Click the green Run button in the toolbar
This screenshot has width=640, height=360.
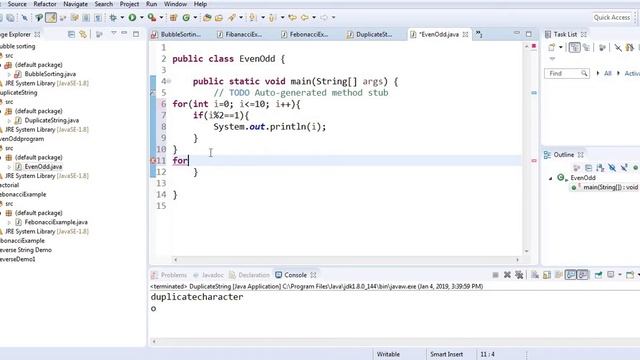pyautogui.click(x=132, y=18)
